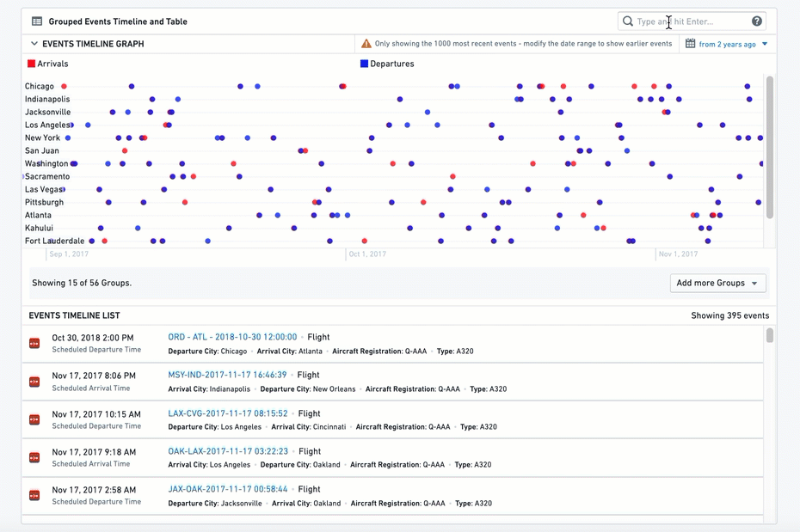
Task: Click the table icon beside Grouped Events title
Action: (x=37, y=21)
